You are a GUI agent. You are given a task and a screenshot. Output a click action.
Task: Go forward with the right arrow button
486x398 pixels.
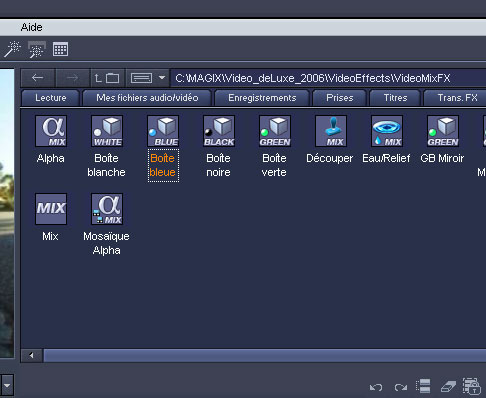[x=72, y=78]
